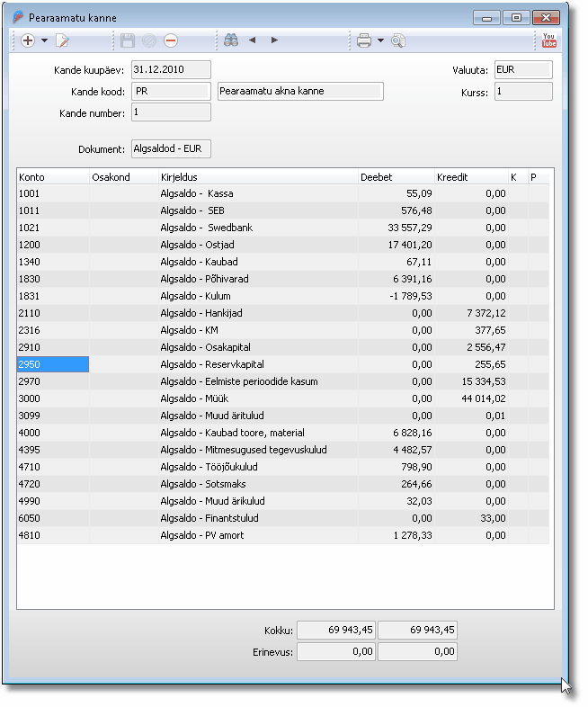Click debit value -1 789,53
The height and width of the screenshot is (707, 588).
[x=413, y=296]
